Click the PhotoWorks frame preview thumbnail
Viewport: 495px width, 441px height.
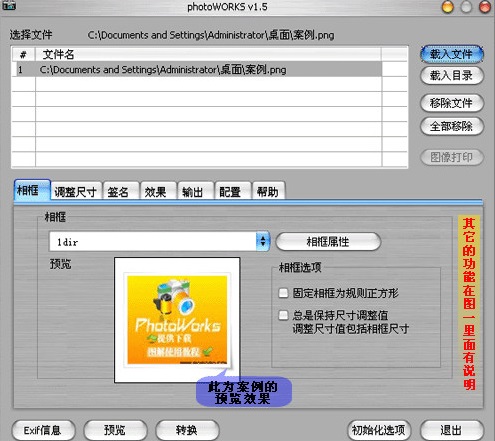pyautogui.click(x=177, y=320)
